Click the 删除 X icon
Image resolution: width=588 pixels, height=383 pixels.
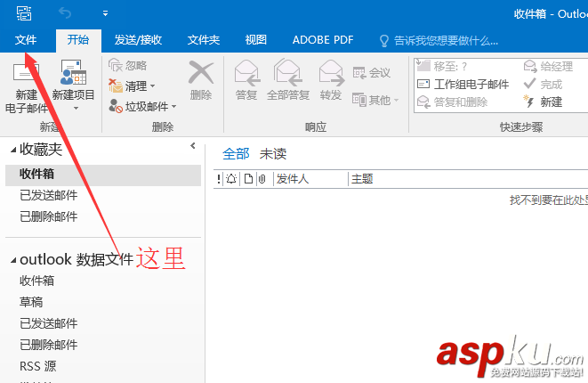coord(201,72)
